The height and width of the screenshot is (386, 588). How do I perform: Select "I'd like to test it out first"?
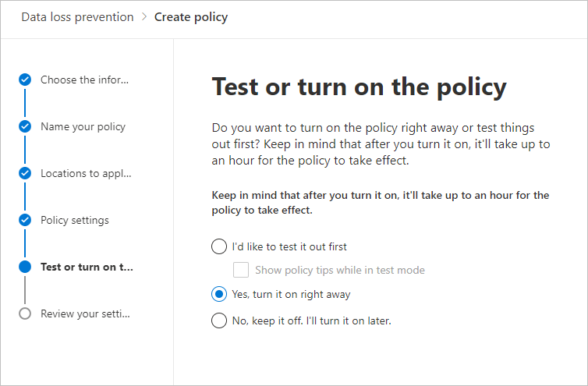point(219,247)
